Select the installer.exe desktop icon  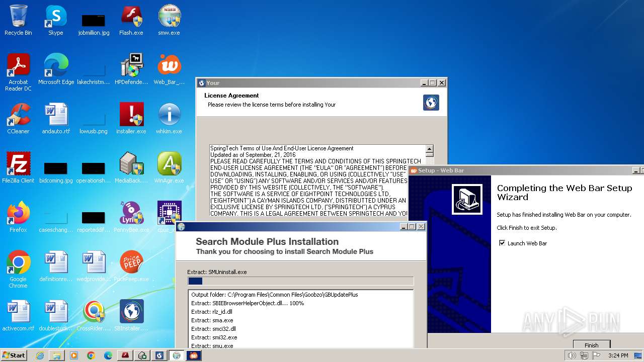[131, 119]
